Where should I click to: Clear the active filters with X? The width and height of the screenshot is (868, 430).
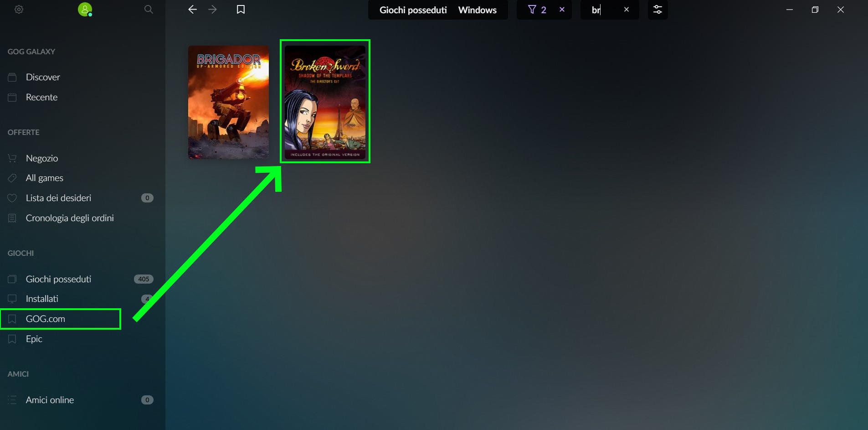pyautogui.click(x=562, y=10)
